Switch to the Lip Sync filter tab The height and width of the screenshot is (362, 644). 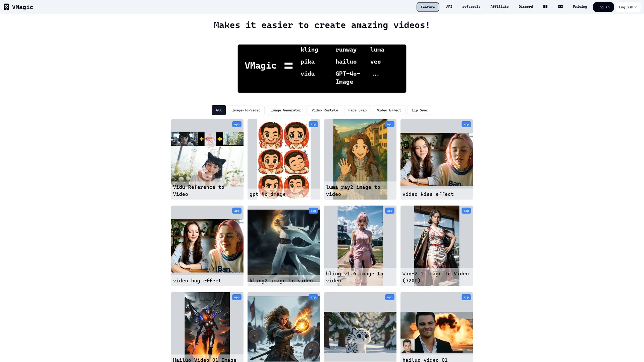pyautogui.click(x=420, y=110)
